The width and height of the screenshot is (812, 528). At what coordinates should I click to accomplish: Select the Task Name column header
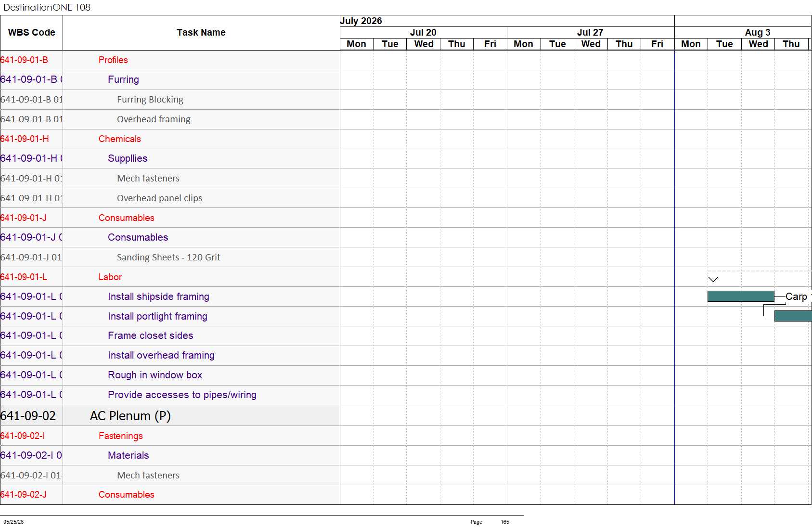click(201, 33)
